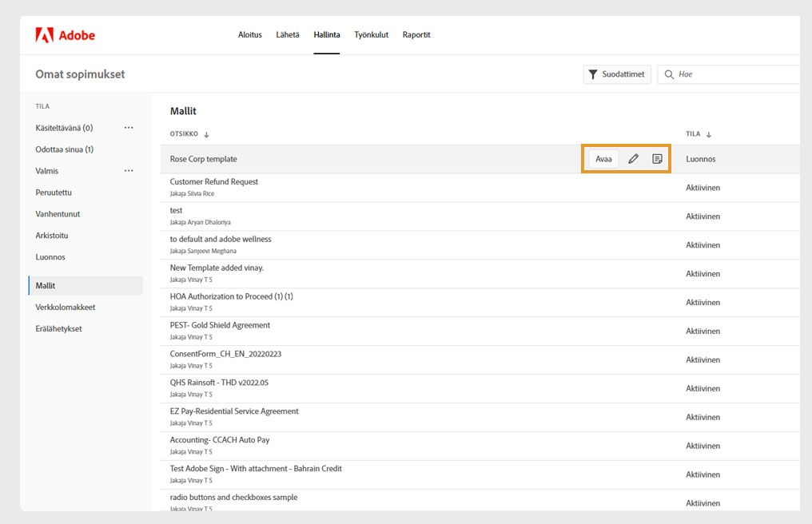Open the more options dots beside Valmis
Screen dimensions: 812x524
[129, 171]
